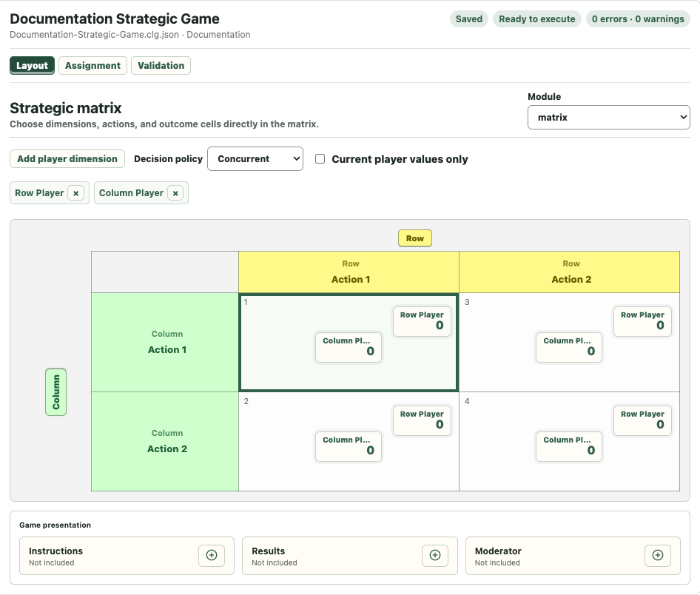This screenshot has height=595, width=700.
Task: Remove Row Player with its x icon
Action: tap(76, 193)
